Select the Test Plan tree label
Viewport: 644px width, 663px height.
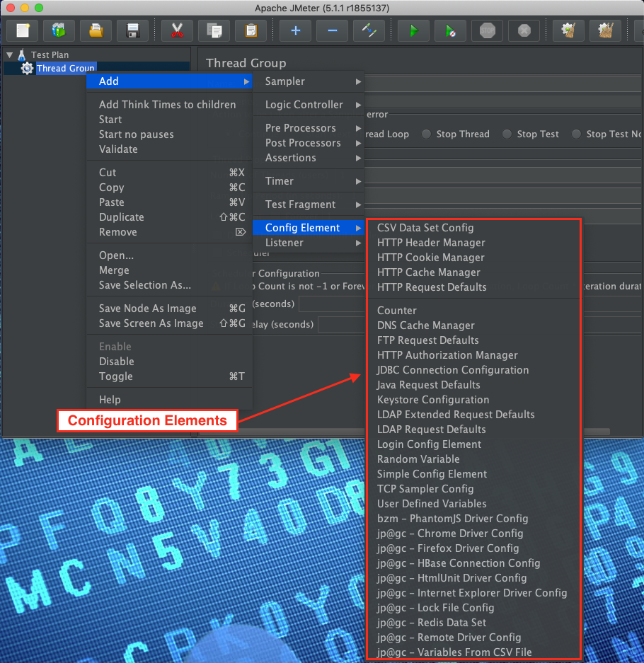[x=50, y=55]
